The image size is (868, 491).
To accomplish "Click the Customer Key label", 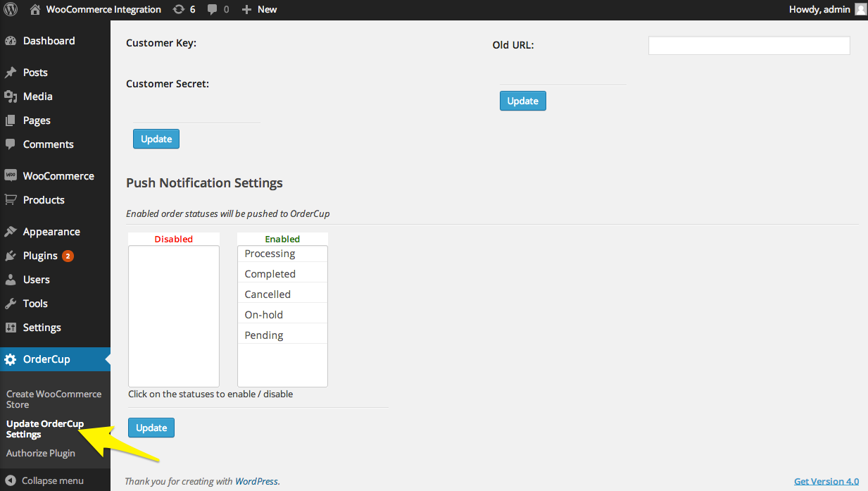I will point(161,43).
